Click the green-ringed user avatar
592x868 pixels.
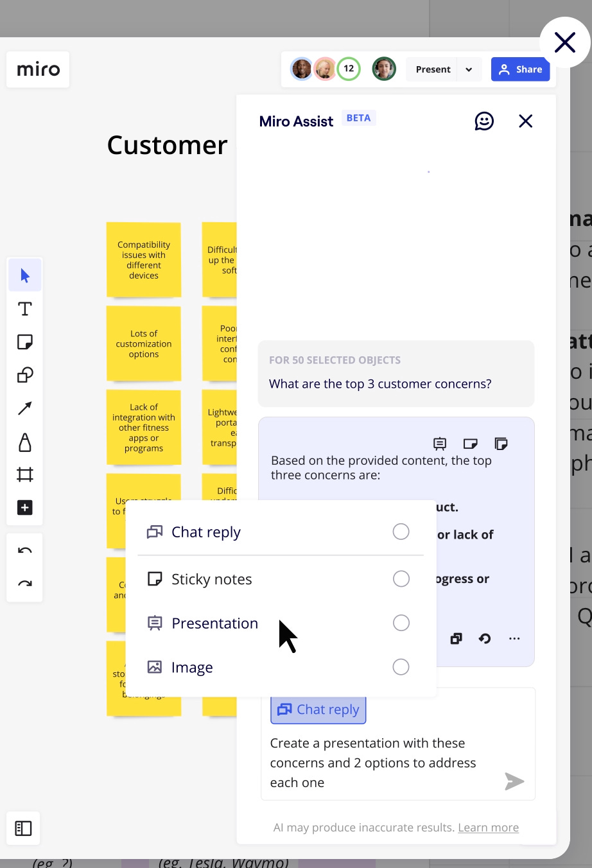[x=384, y=69]
